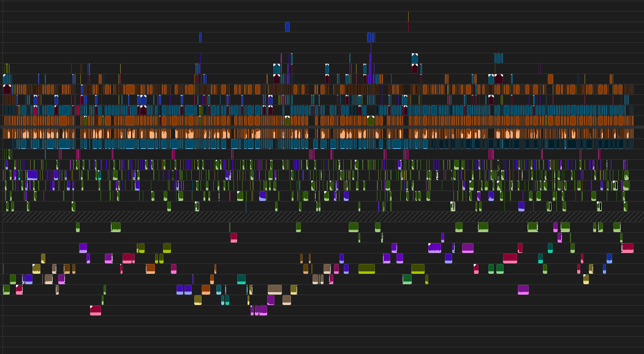
Task: Pick the widest of the three adjacent magenta blocks
Action: click(263, 311)
